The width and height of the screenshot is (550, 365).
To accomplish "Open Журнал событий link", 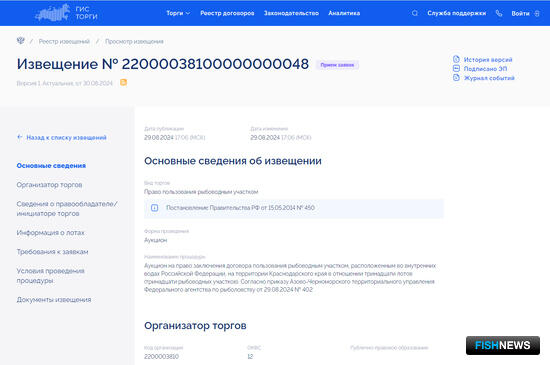I will tap(489, 78).
